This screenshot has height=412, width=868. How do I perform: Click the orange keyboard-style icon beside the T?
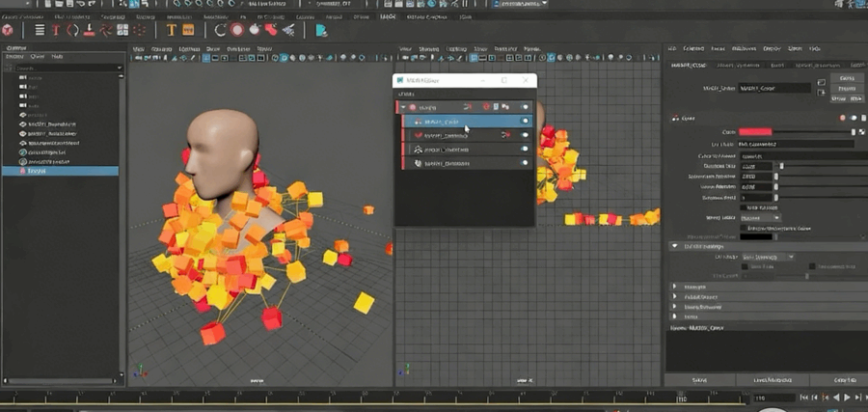click(x=190, y=29)
